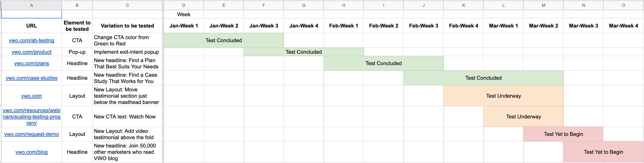The width and height of the screenshot is (644, 163).
Task: Follow the vwo.com/plans link
Action: (32, 63)
